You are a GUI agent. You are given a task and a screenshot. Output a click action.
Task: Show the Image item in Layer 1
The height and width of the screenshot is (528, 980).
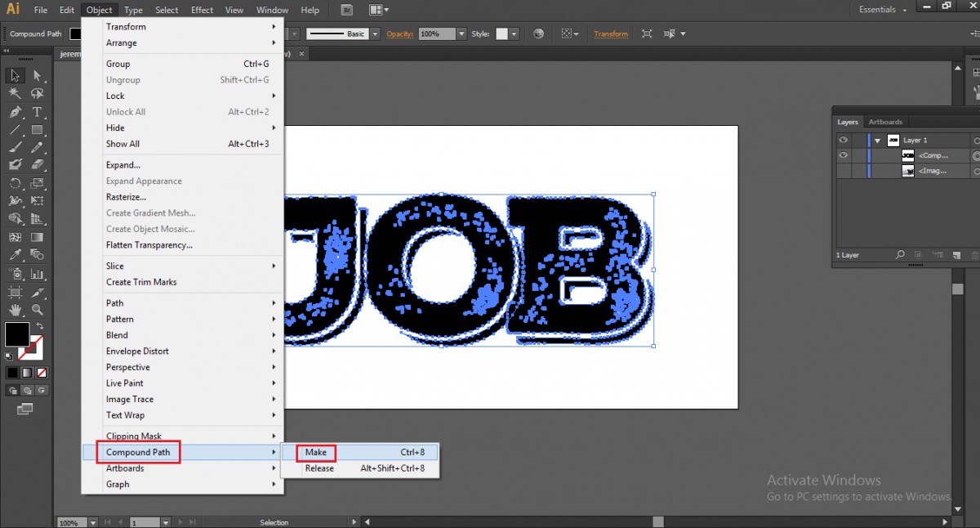click(843, 172)
